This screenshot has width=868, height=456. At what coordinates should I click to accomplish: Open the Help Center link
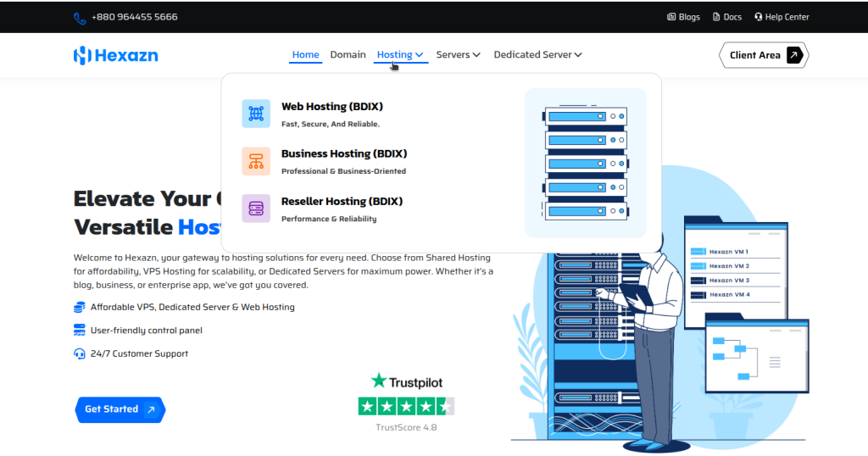pos(781,17)
